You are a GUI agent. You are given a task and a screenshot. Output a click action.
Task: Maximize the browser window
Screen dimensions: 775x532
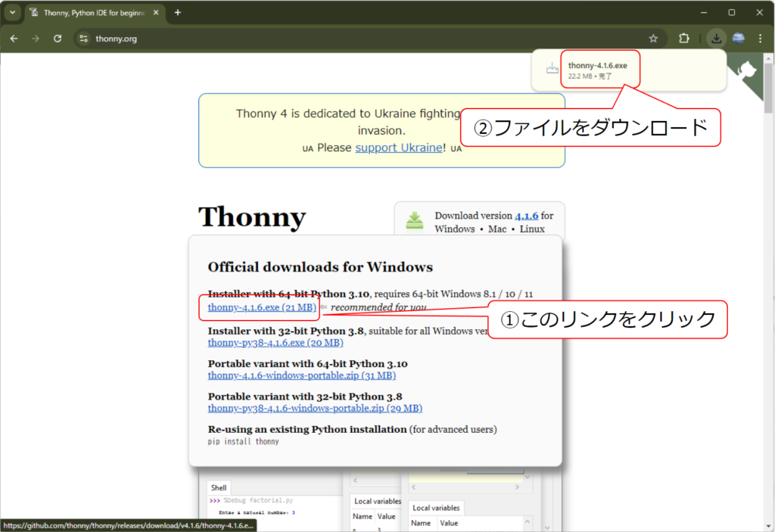(x=732, y=12)
